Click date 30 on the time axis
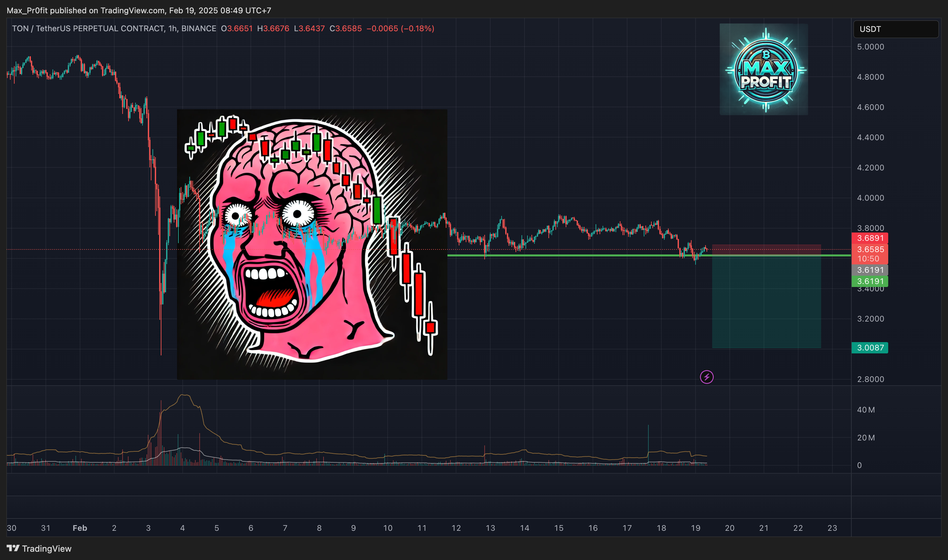 [x=12, y=528]
